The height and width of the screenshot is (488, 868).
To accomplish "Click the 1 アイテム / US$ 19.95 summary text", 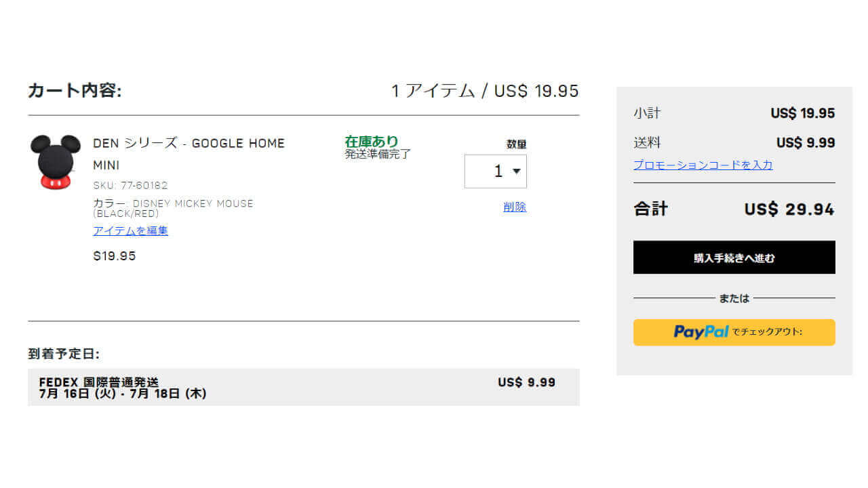I will coord(485,91).
